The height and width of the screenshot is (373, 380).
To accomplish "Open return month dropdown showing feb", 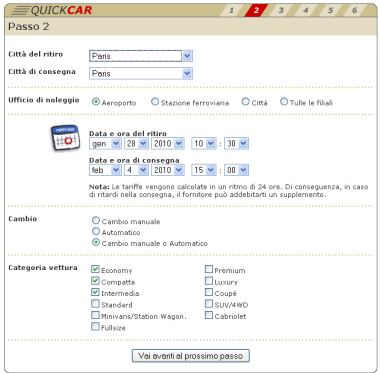I will click(105, 170).
